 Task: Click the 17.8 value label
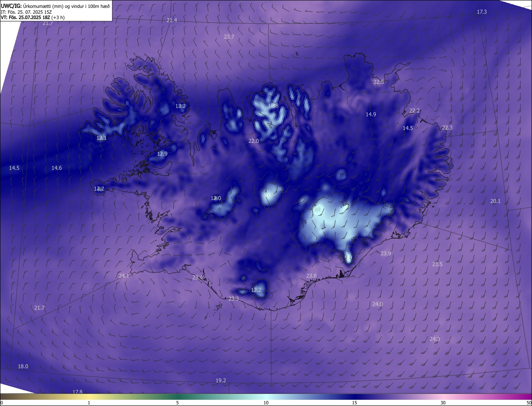[x=77, y=392]
